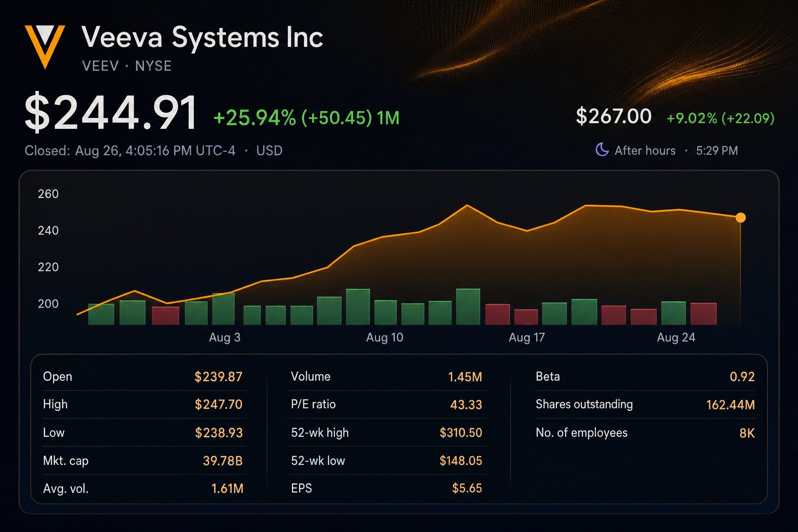Screen dimensions: 798x532
Task: Click the VEEV · NYSE ticker label
Action: point(127,66)
